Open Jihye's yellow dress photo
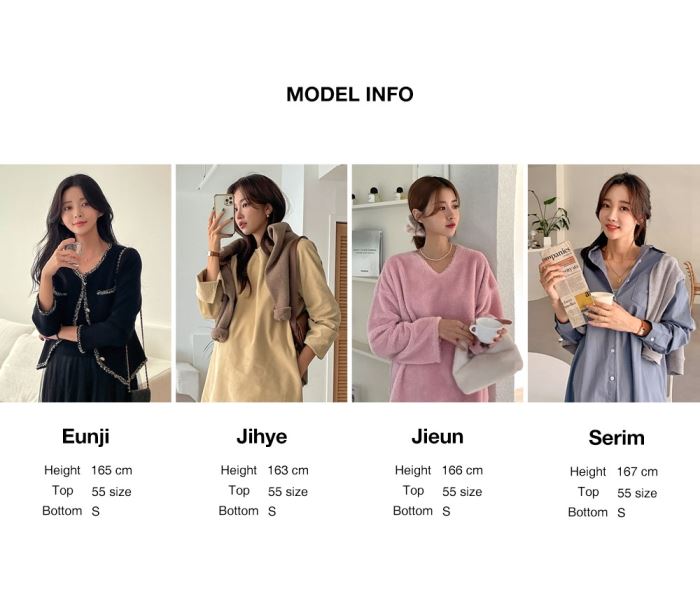This screenshot has height=610, width=700. point(261,283)
